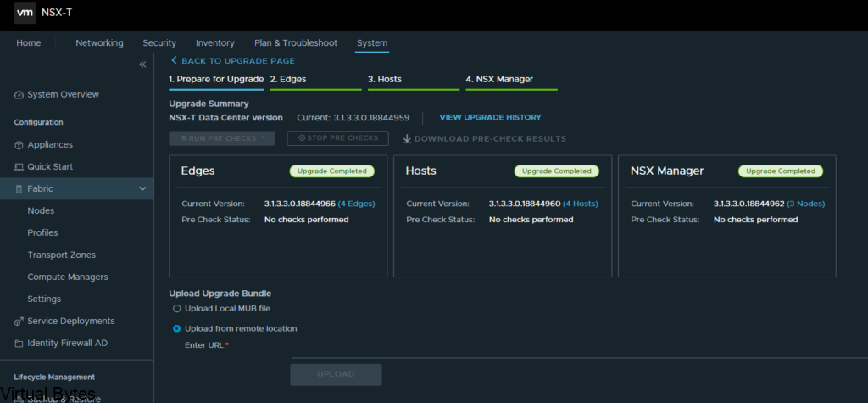Open the 4 Edges link
This screenshot has height=403, width=868.
tap(357, 204)
